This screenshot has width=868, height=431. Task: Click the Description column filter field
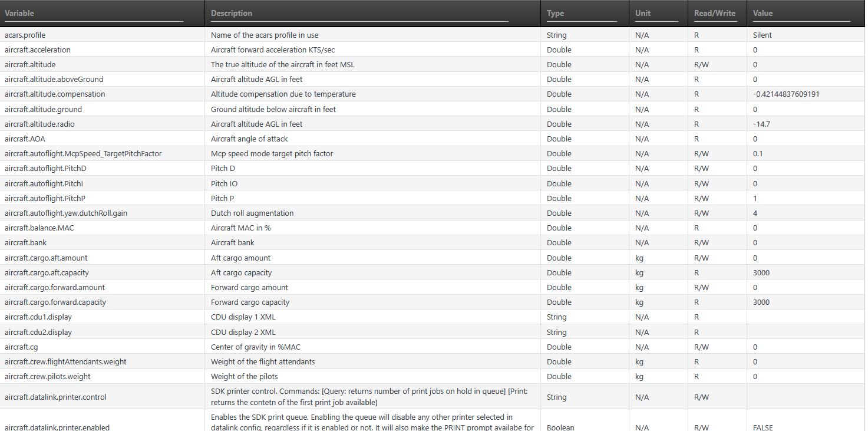359,14
